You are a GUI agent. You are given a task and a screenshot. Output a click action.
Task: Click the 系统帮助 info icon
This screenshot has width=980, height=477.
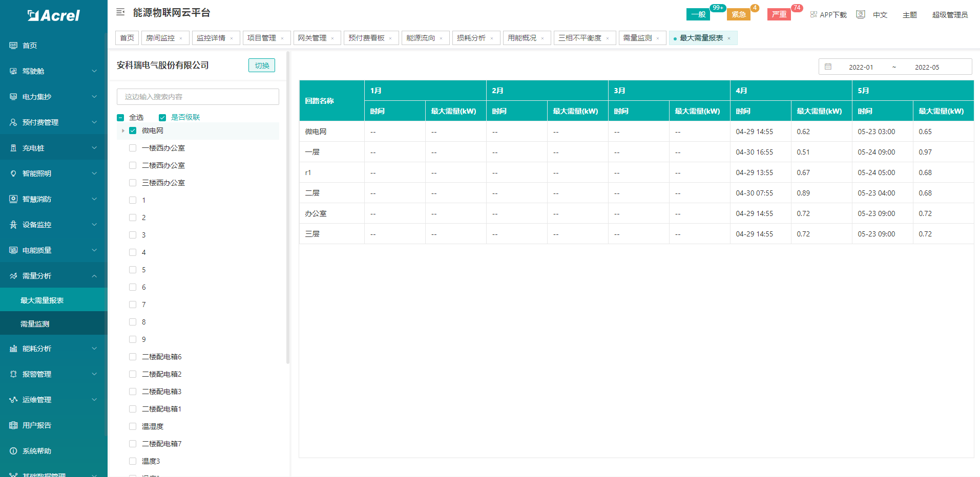pyautogui.click(x=13, y=451)
